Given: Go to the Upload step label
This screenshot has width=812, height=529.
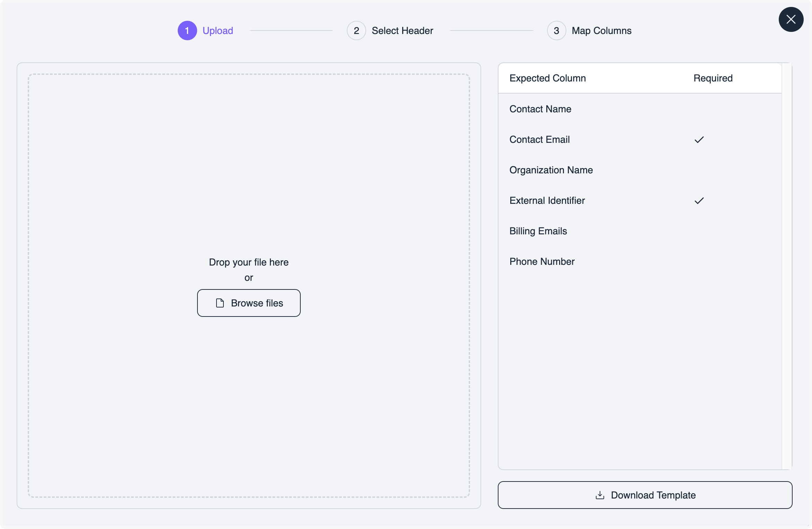Looking at the screenshot, I should pos(218,31).
